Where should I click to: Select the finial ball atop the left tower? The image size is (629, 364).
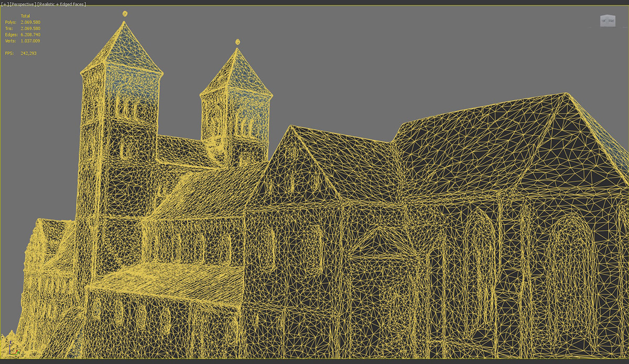(x=125, y=14)
